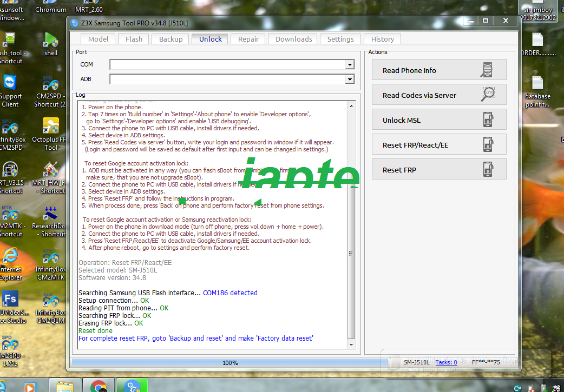The image size is (564, 392).
Task: Switch to Z3X tool taskbar icon
Action: [132, 385]
